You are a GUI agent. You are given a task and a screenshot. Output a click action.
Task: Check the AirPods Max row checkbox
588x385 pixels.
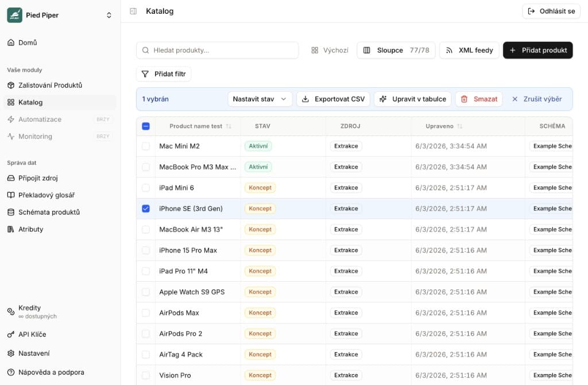pyautogui.click(x=146, y=313)
